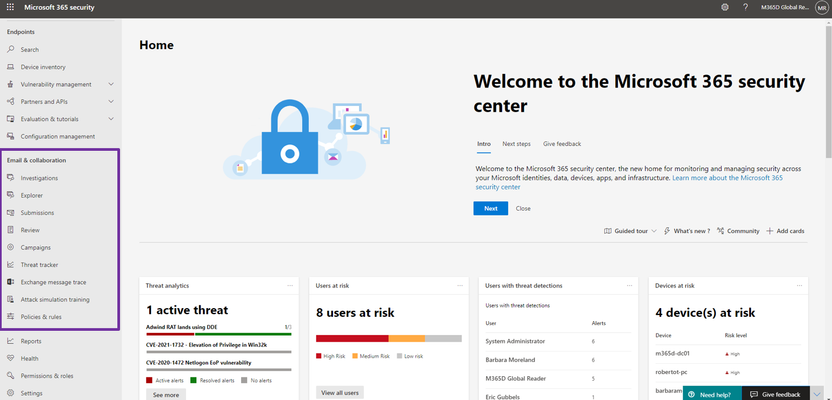
Task: Open Investigations in the sidebar
Action: (39, 178)
